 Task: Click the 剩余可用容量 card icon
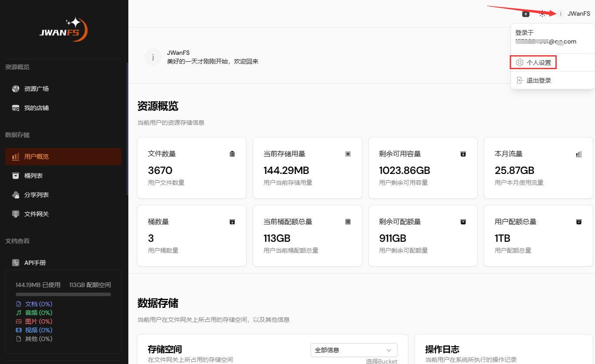[463, 154]
